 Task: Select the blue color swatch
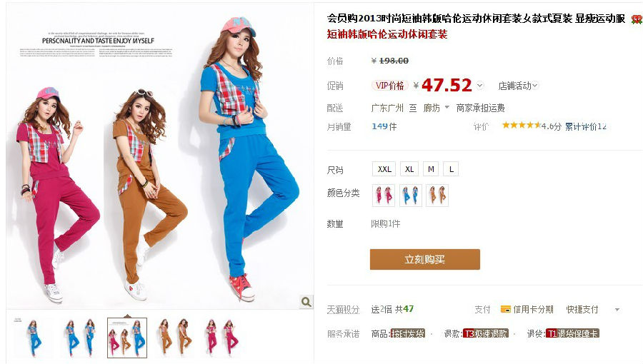coord(411,196)
